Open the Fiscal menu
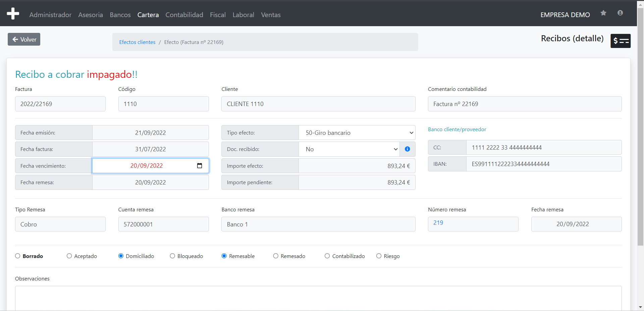The width and height of the screenshot is (644, 311). pyautogui.click(x=218, y=15)
